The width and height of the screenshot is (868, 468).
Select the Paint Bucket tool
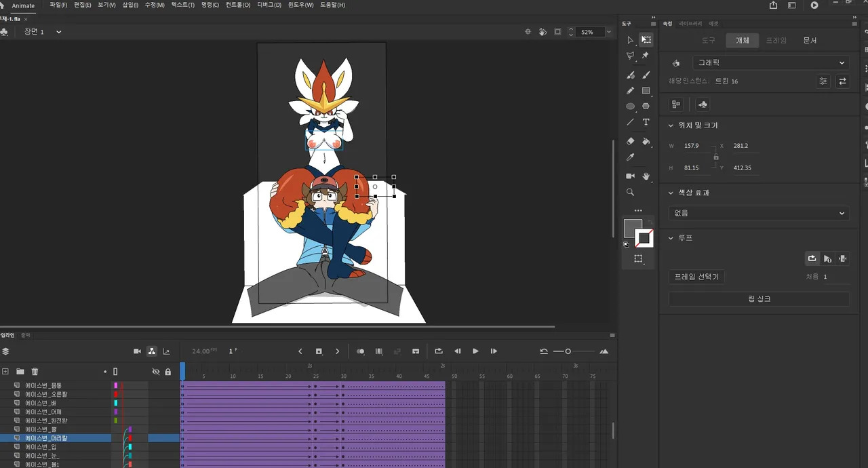tap(646, 141)
